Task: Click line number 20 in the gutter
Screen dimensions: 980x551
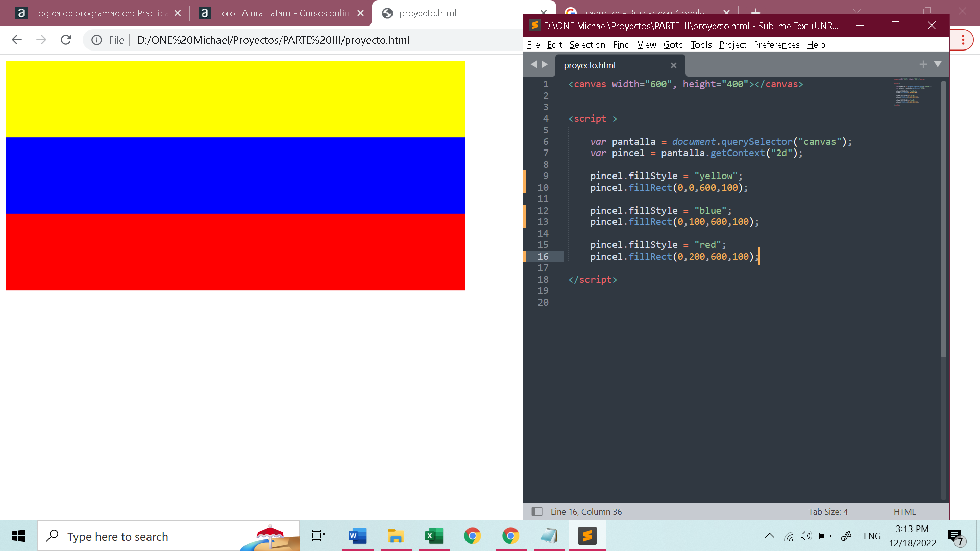Action: [x=543, y=303]
